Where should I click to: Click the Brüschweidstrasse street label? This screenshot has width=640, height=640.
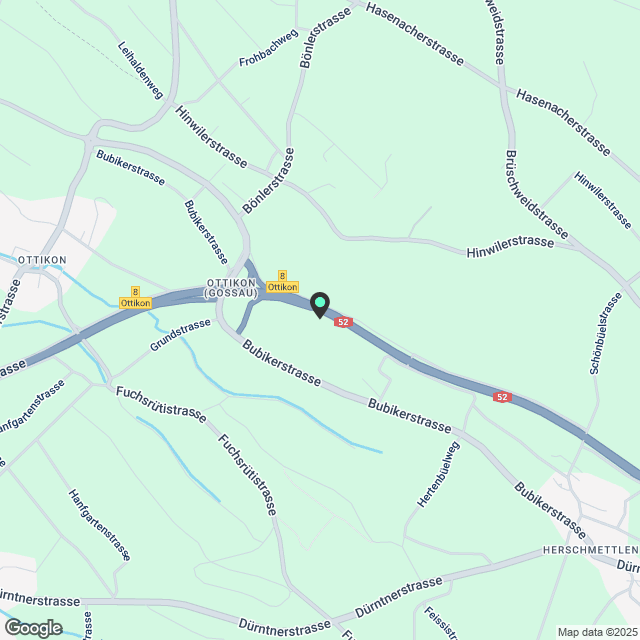pos(536,195)
